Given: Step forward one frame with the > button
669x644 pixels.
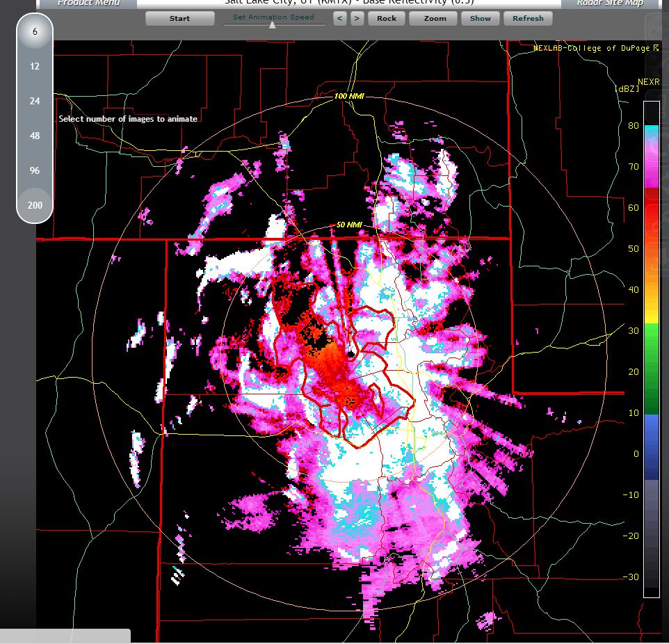Looking at the screenshot, I should [357, 19].
